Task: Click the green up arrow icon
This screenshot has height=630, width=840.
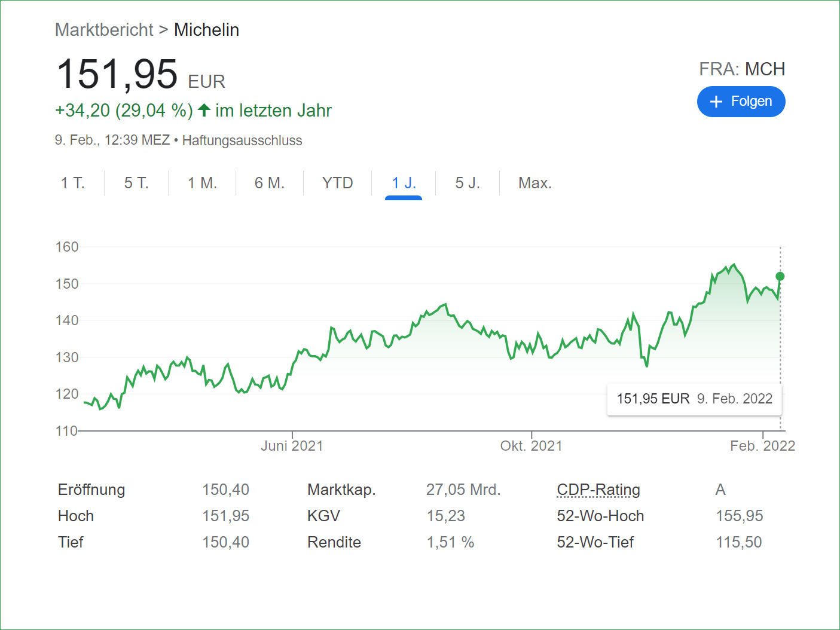Action: pos(204,110)
